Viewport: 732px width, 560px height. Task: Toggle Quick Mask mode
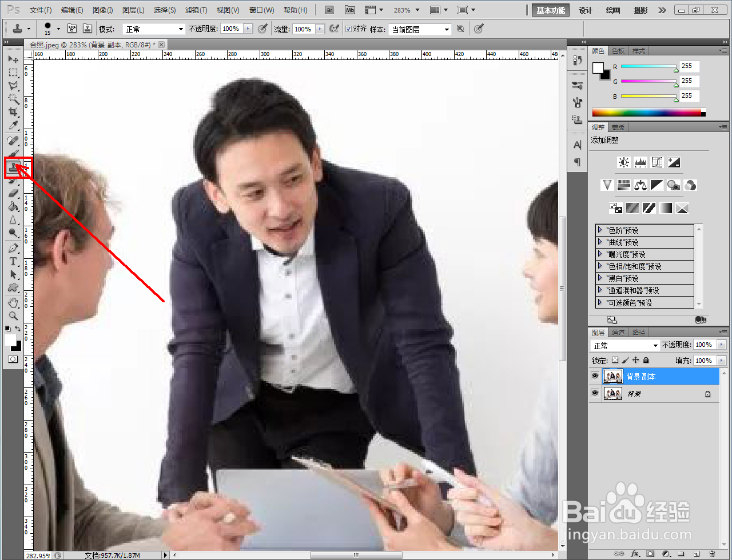[x=13, y=359]
